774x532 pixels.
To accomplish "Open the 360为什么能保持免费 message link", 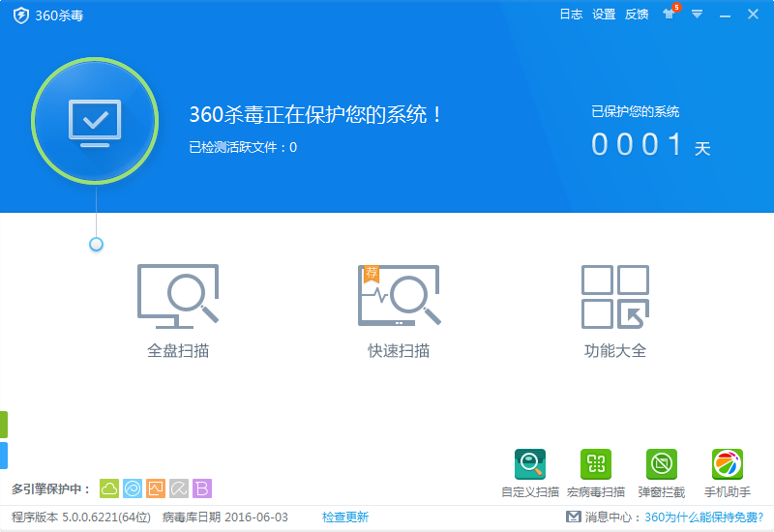I will 703,517.
